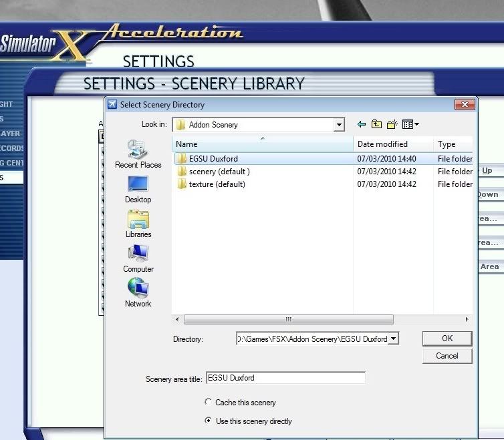Create a new folder

pyautogui.click(x=392, y=124)
